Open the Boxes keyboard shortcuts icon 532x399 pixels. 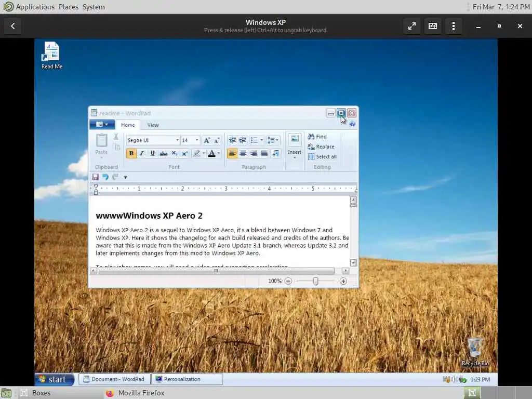[x=433, y=26]
